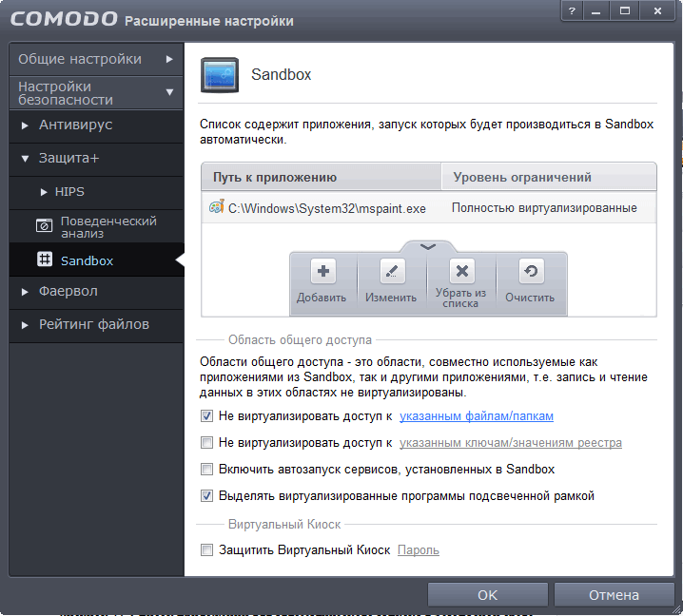Uncheck Выделять виртуализированные программы подсвеченной рамкой
The image size is (683, 616).
(x=207, y=495)
